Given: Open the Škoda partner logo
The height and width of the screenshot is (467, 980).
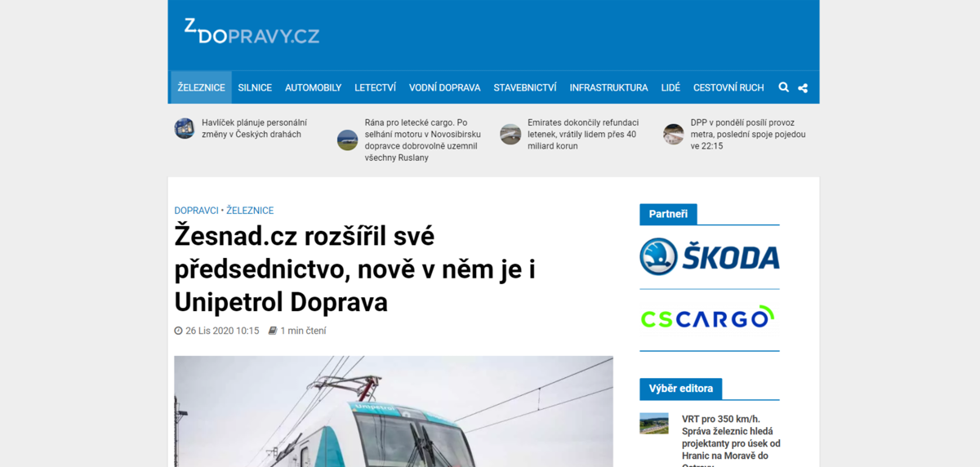Looking at the screenshot, I should 709,256.
